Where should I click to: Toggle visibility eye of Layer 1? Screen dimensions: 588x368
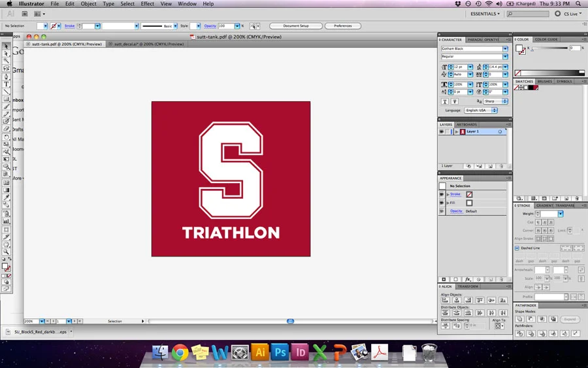[x=442, y=131]
